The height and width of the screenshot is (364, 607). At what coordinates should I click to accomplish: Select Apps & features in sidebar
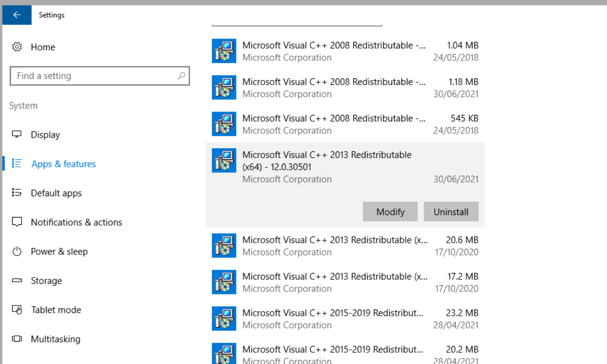96,164
